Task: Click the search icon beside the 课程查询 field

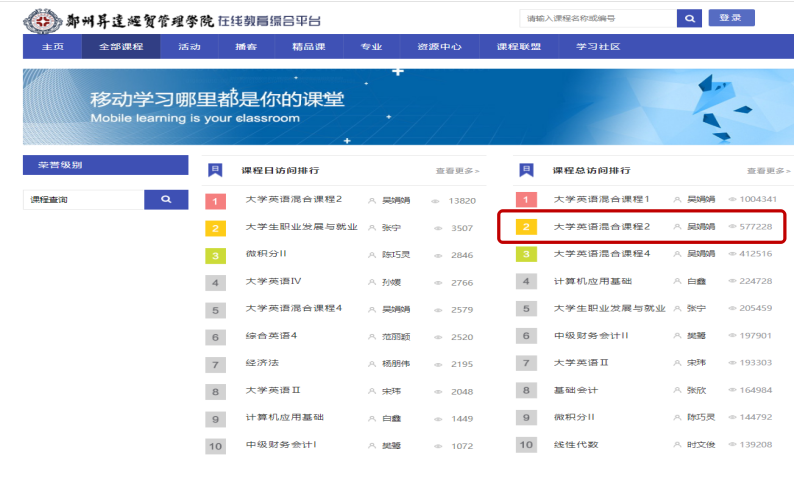Action: point(166,199)
